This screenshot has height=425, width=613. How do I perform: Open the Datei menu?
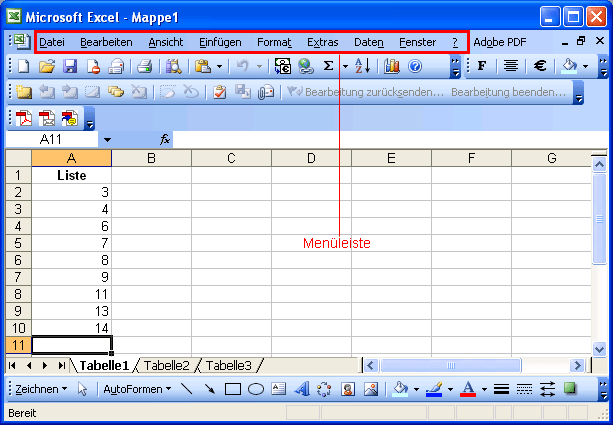(52, 42)
